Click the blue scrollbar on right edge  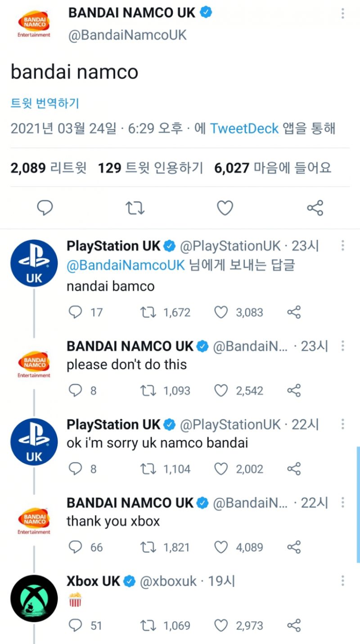[358, 504]
